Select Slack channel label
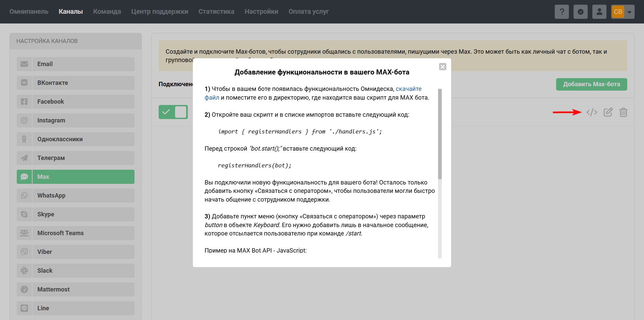The image size is (644, 320). pyautogui.click(x=45, y=271)
